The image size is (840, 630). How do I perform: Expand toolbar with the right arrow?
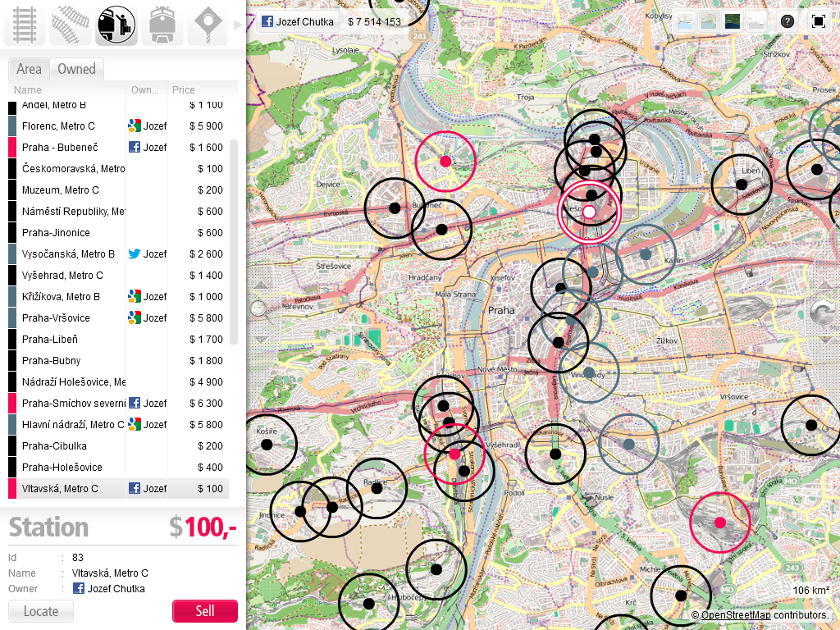coord(238,25)
